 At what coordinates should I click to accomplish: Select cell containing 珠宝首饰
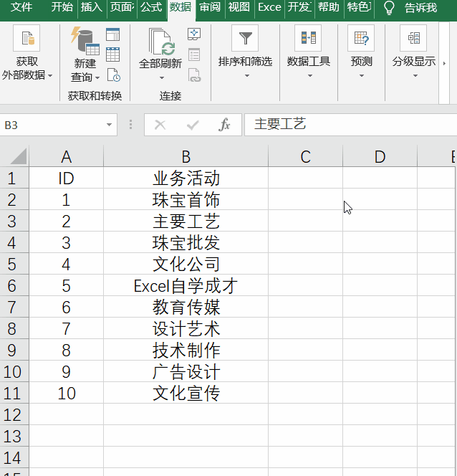pyautogui.click(x=186, y=199)
